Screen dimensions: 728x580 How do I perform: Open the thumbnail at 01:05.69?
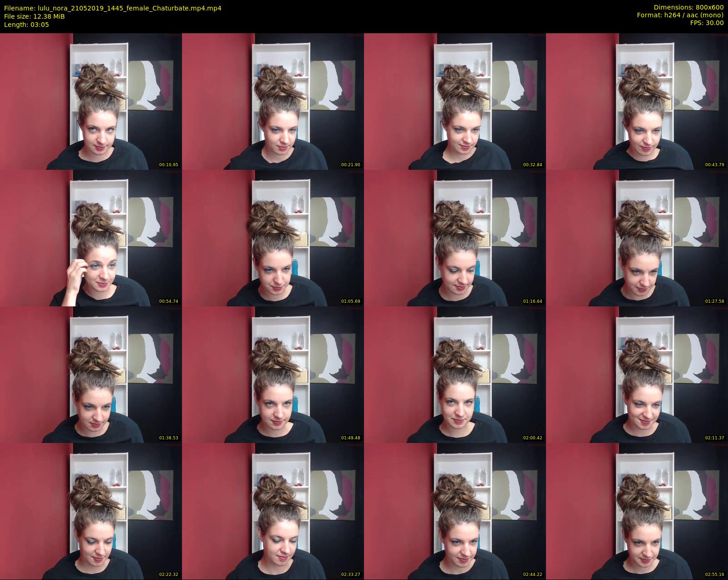(x=273, y=238)
